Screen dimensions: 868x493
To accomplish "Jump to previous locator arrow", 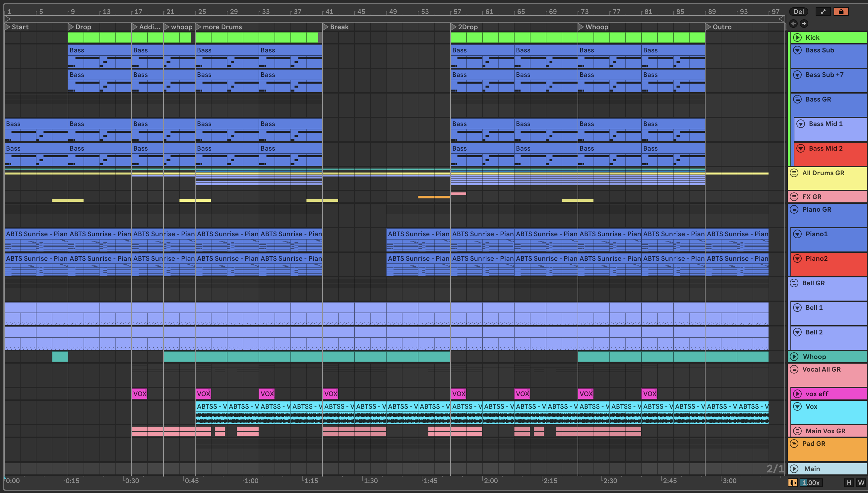I will [793, 24].
